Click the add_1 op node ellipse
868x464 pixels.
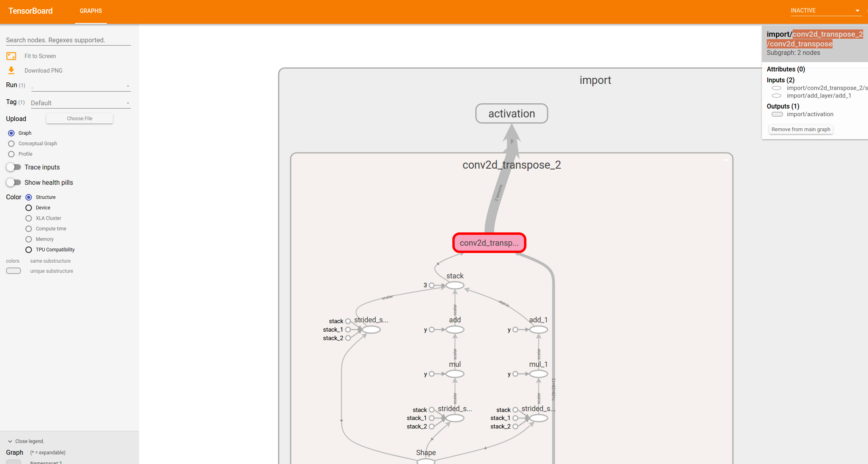click(538, 330)
